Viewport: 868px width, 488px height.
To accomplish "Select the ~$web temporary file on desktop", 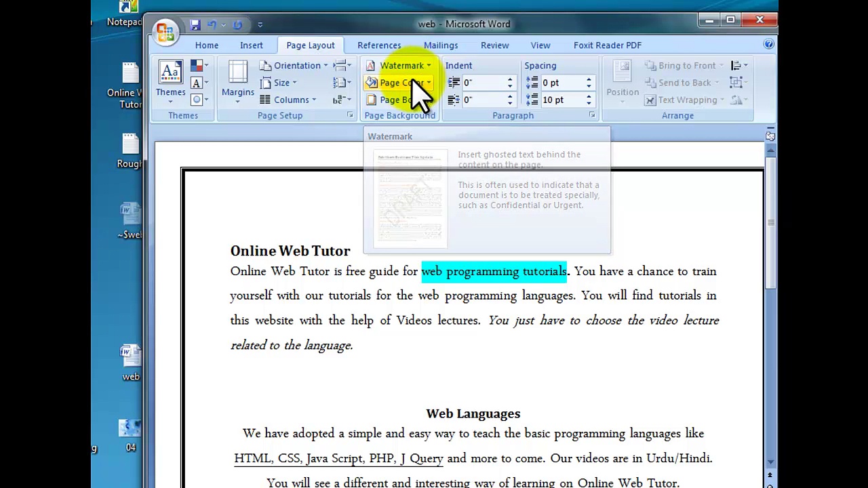I will pos(130,221).
